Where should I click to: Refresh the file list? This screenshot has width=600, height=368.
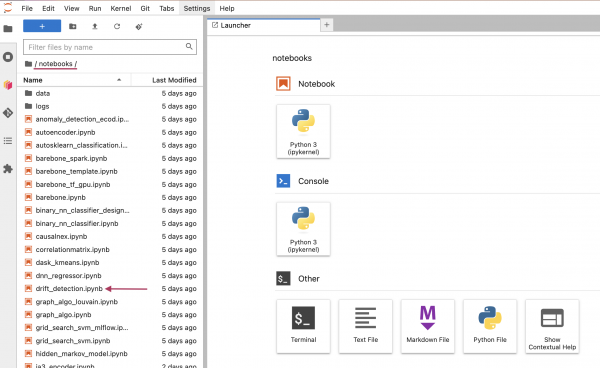click(117, 26)
